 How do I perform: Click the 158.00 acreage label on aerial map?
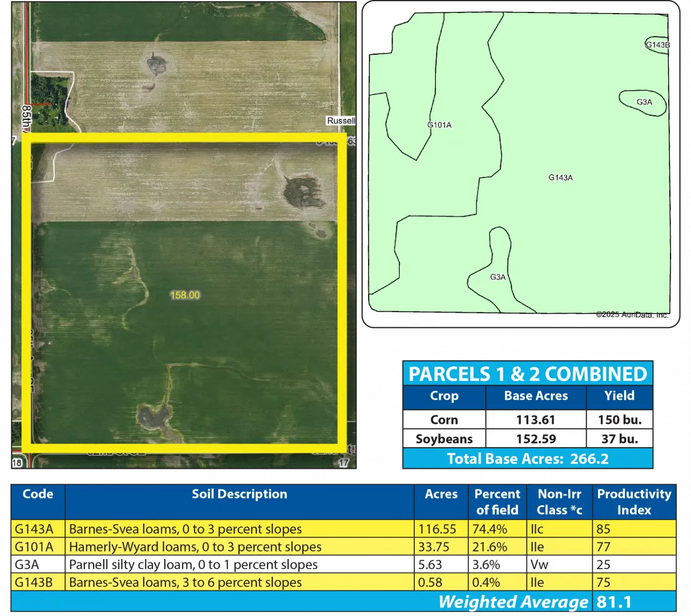coord(185,295)
